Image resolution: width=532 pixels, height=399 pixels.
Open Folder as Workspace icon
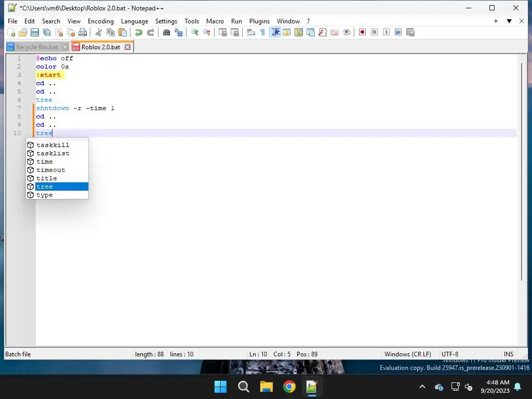click(x=335, y=32)
